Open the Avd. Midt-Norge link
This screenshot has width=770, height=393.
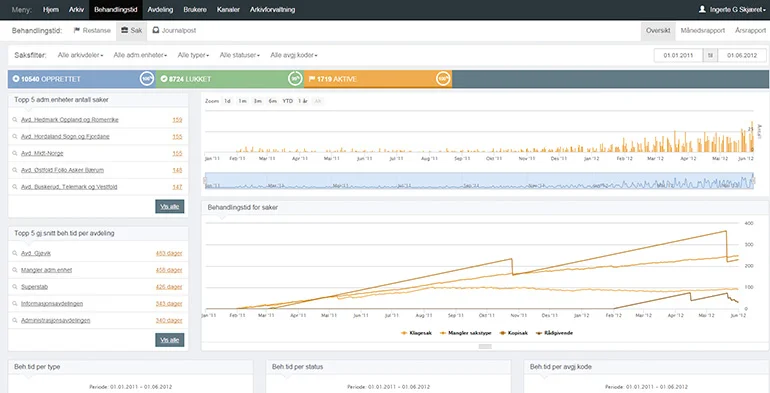pyautogui.click(x=42, y=153)
